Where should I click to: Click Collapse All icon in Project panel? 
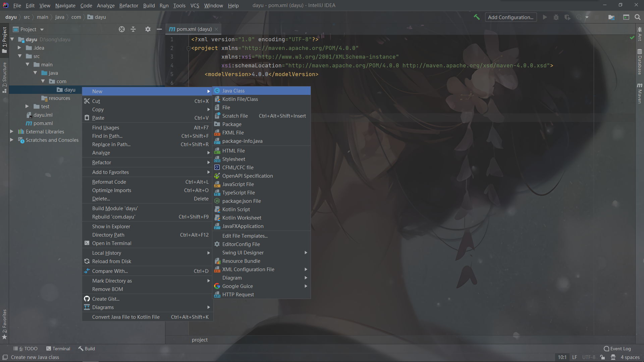coord(133,29)
